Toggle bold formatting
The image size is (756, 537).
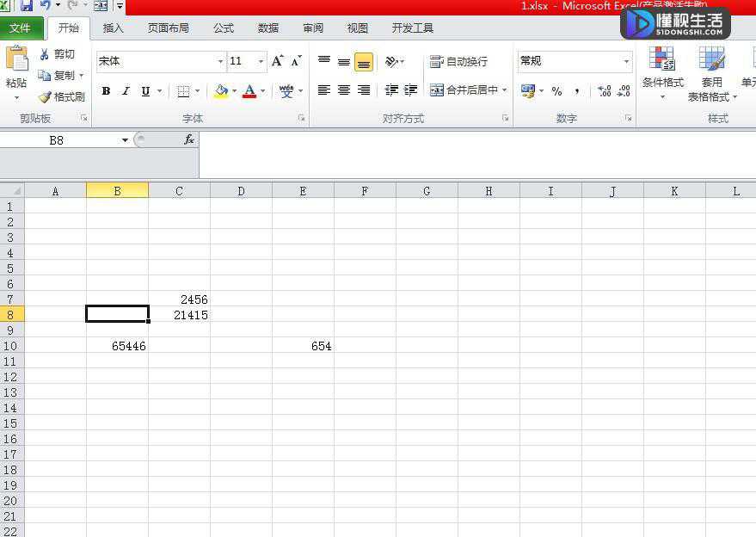(106, 90)
